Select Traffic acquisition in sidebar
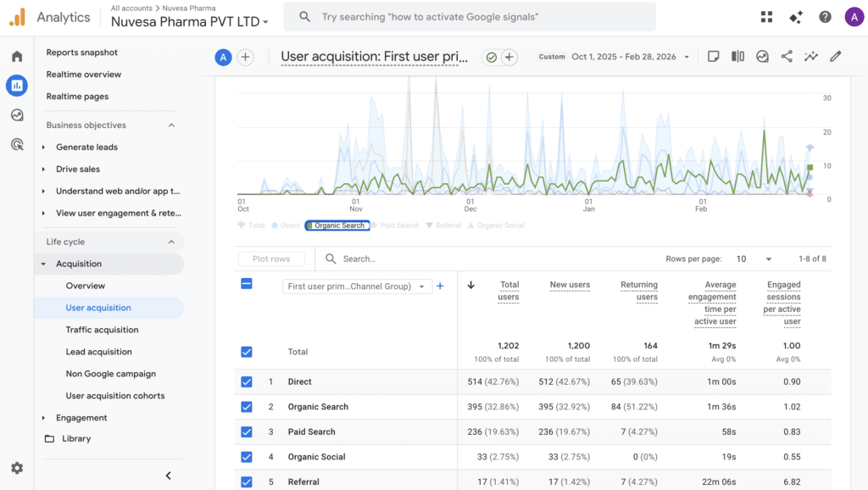This screenshot has height=490, width=868. pyautogui.click(x=102, y=330)
